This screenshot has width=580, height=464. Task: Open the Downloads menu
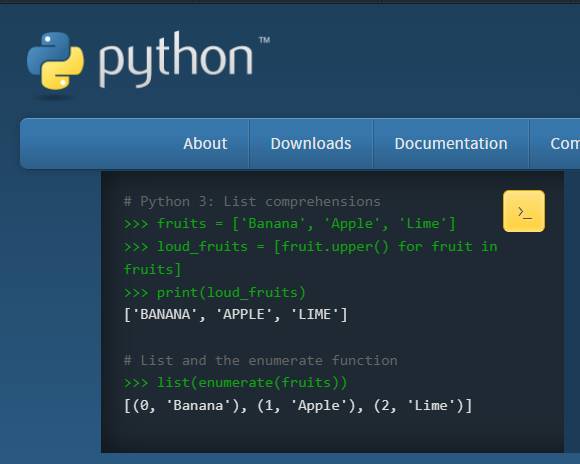point(311,144)
